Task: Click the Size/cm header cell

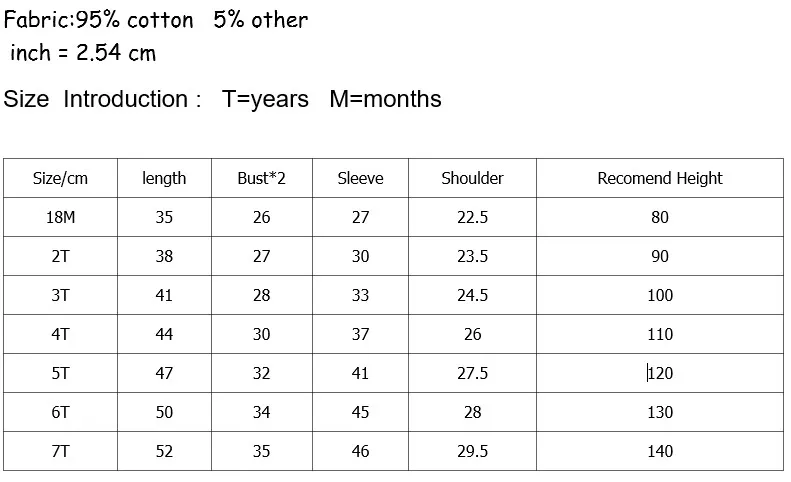Action: click(x=60, y=178)
